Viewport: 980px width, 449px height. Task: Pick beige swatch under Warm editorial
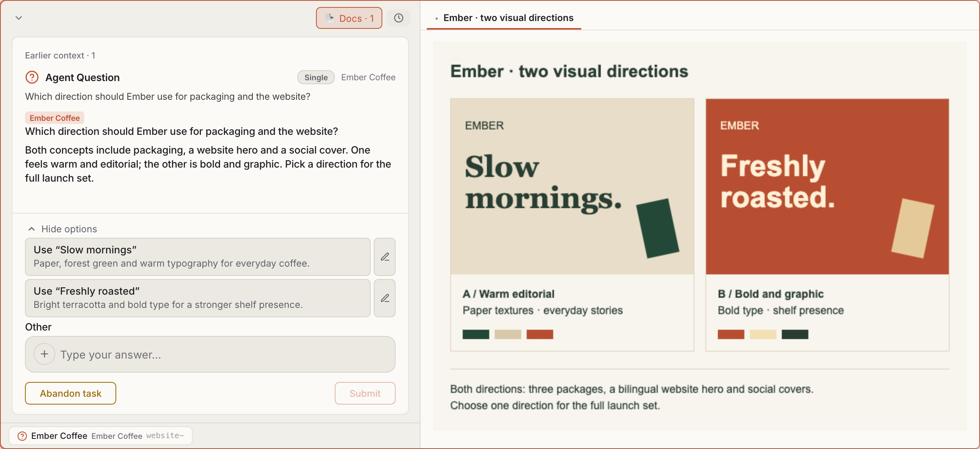click(x=508, y=334)
